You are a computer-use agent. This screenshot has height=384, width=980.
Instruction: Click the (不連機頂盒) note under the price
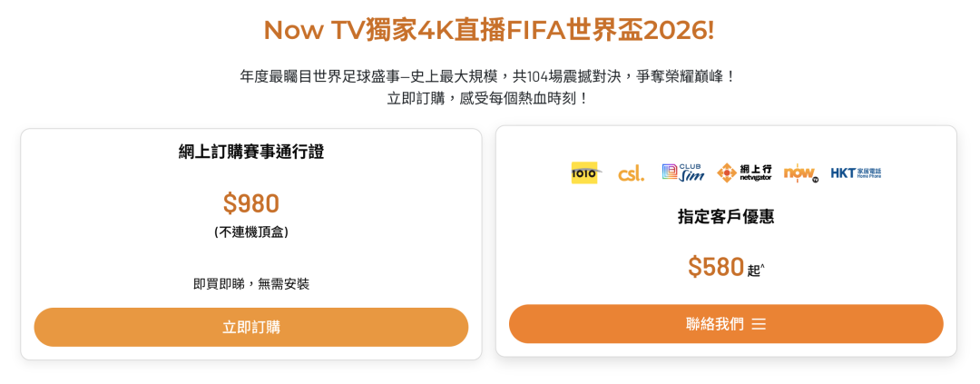(x=251, y=232)
